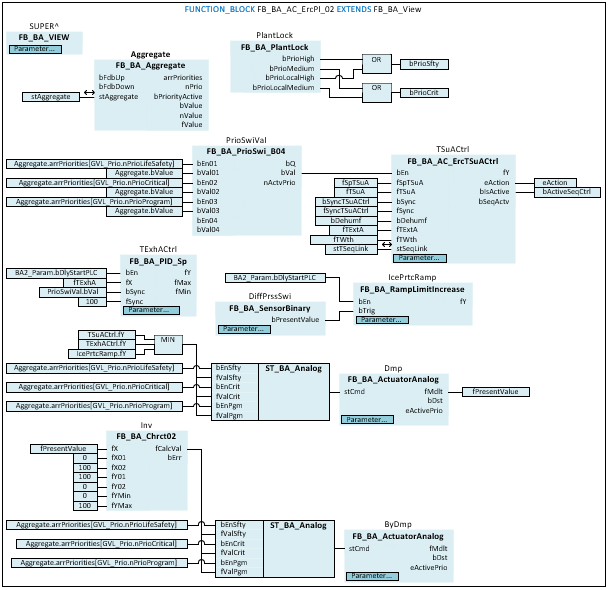Select Aggregate.bValue input at bVal01
The image size is (608, 590).
pyautogui.click(x=144, y=173)
